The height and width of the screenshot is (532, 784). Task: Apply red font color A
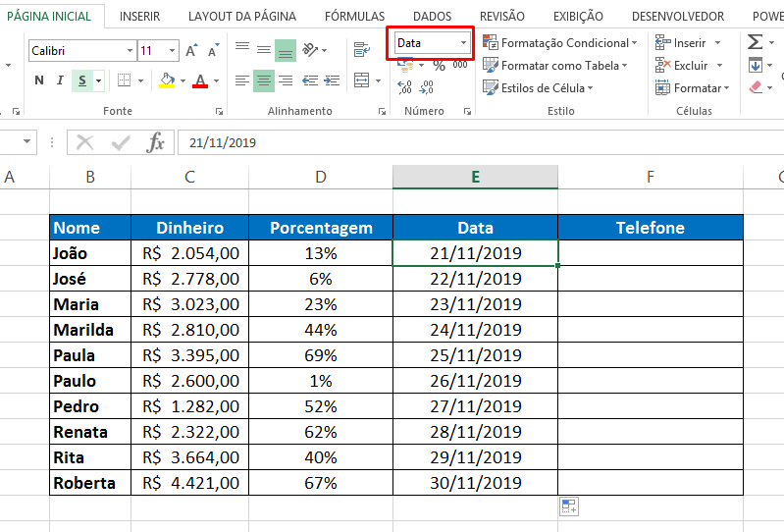pyautogui.click(x=200, y=80)
